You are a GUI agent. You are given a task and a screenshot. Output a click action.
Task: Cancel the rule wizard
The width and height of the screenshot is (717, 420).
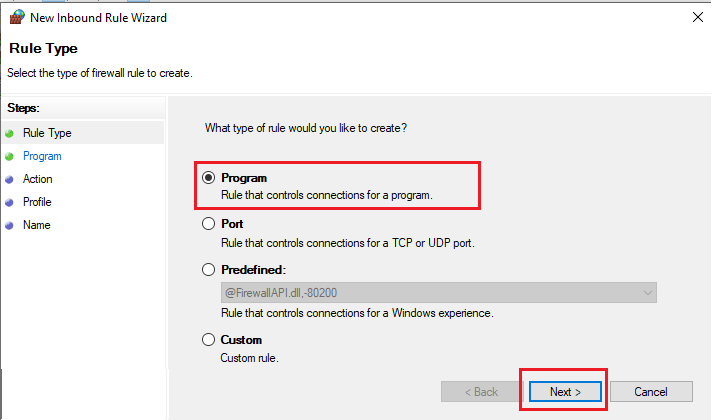(651, 392)
